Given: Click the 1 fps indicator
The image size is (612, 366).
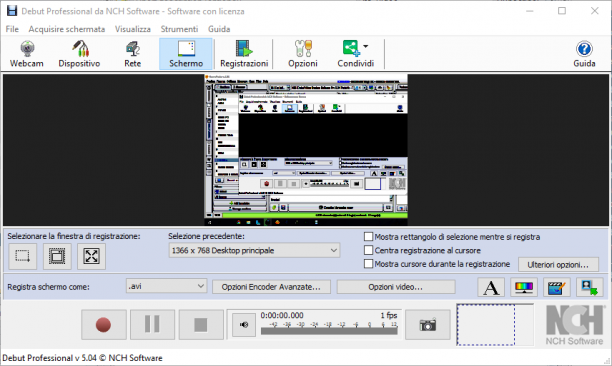Looking at the screenshot, I should 389,315.
